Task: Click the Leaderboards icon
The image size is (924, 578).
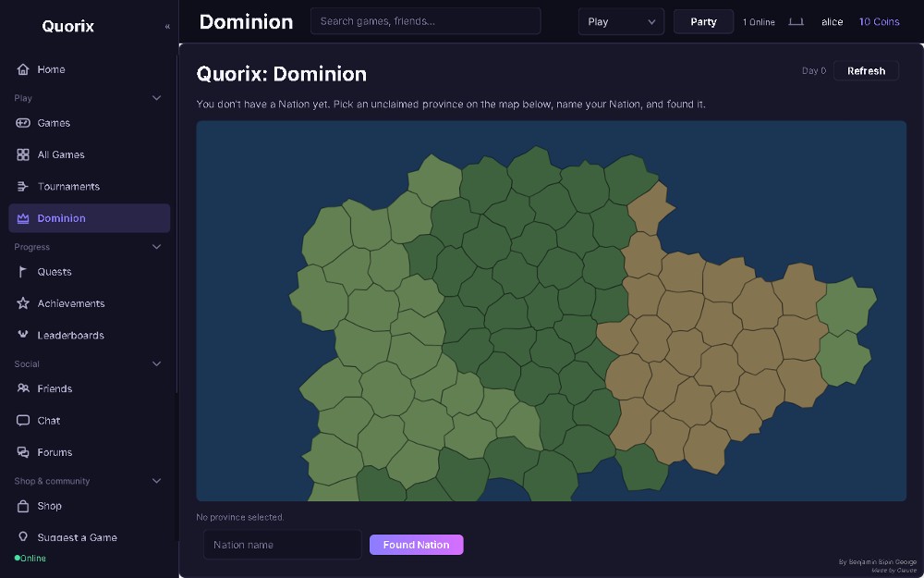Action: pyautogui.click(x=23, y=336)
